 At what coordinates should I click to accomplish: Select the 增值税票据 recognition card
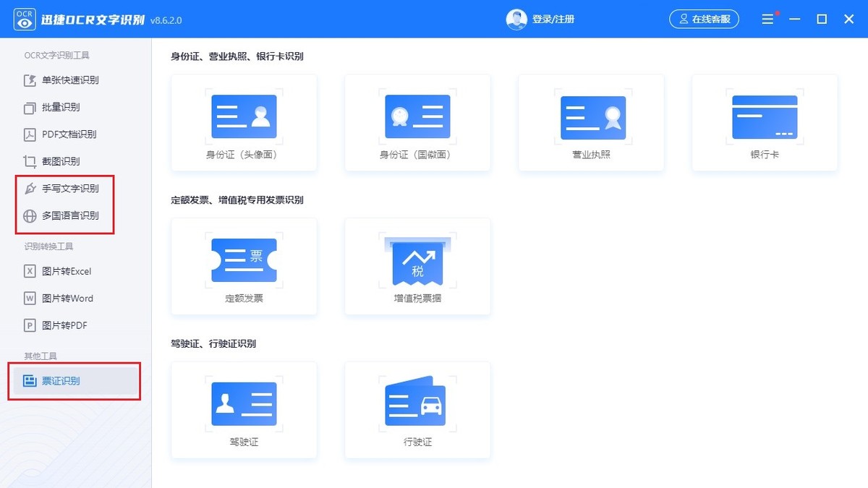[x=417, y=266]
